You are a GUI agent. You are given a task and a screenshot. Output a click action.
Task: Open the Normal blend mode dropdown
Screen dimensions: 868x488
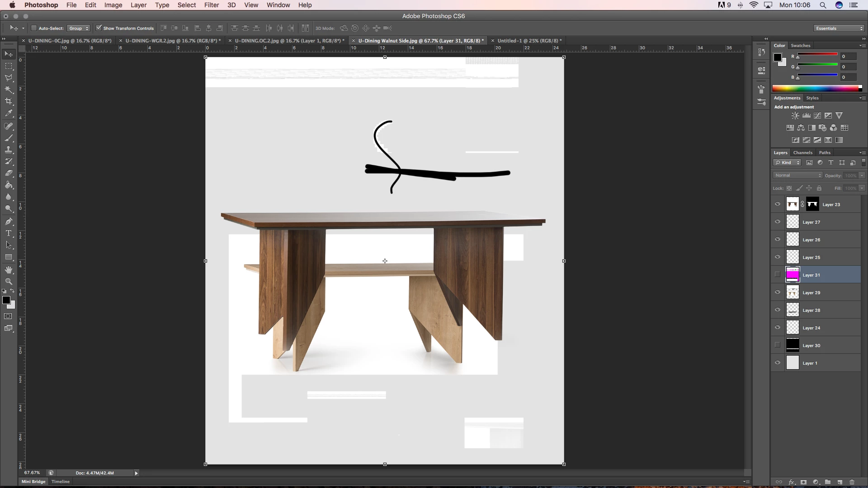797,175
